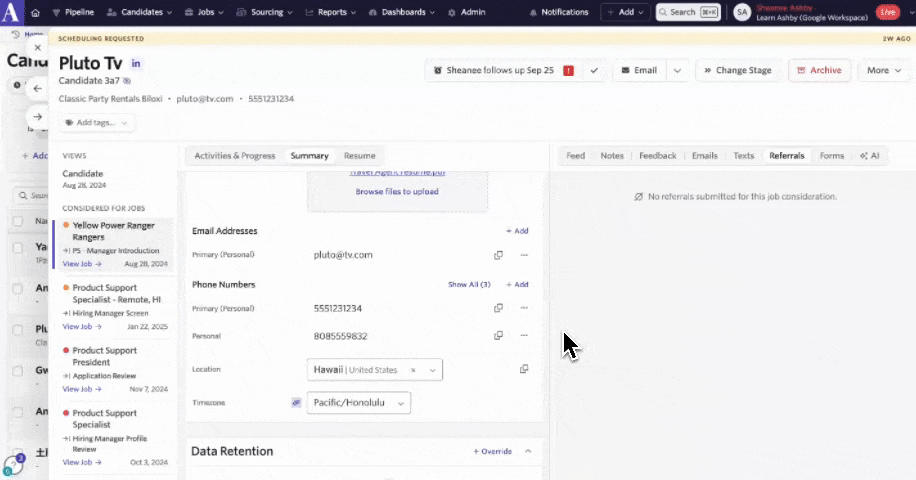Switch to Activities & Progress tab
The image size is (916, 480).
235,156
